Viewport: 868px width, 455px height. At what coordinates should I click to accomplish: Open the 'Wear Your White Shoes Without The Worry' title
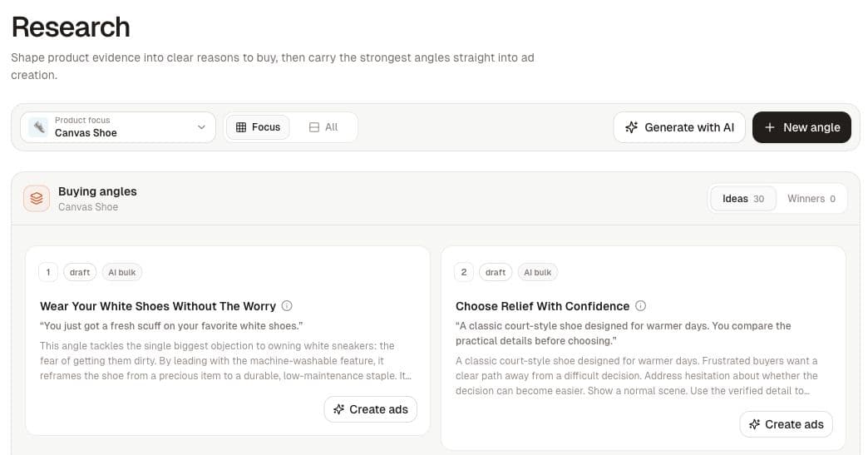coord(158,306)
